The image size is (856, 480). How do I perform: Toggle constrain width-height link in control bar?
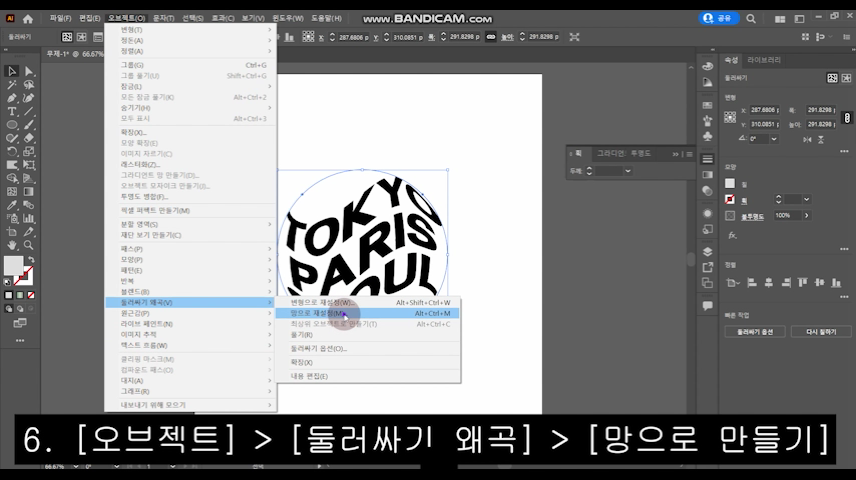tap(491, 37)
